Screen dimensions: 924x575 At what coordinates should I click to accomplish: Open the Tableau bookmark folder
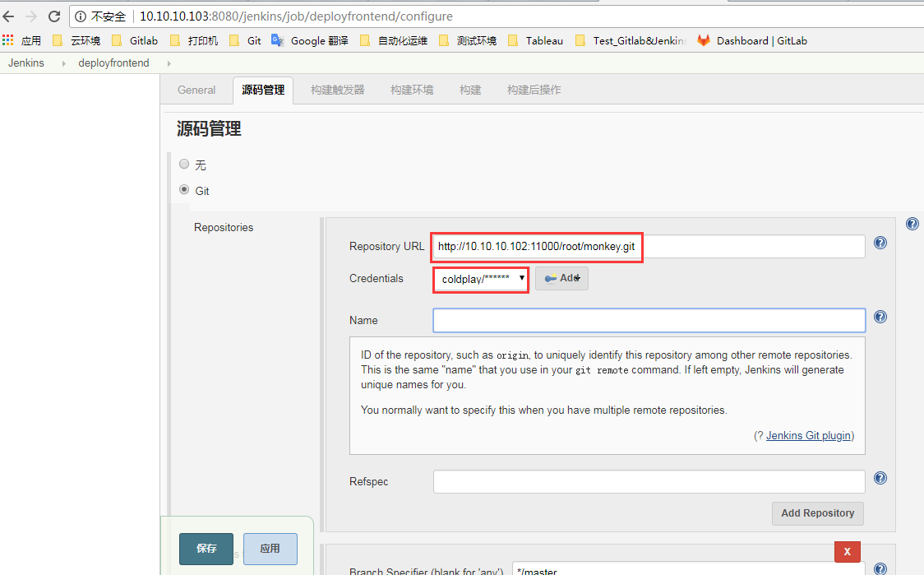(535, 40)
